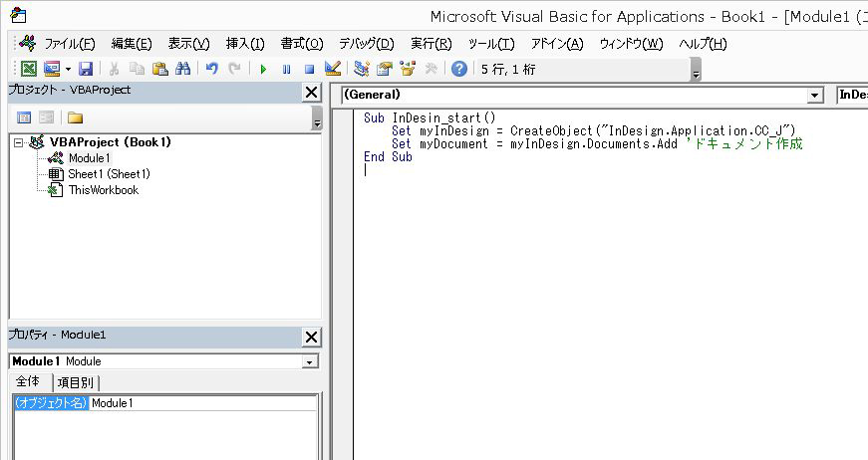Switch to the 全体 properties tab

pos(28,381)
